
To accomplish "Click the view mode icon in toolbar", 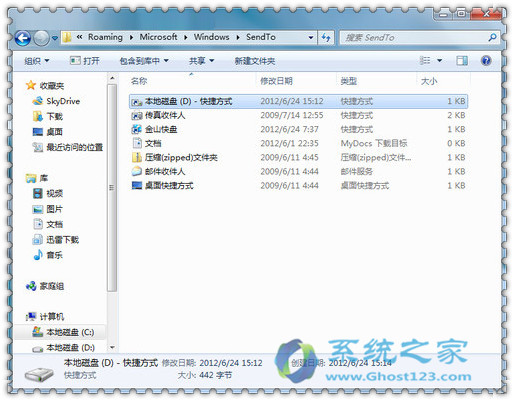I will click(425, 61).
